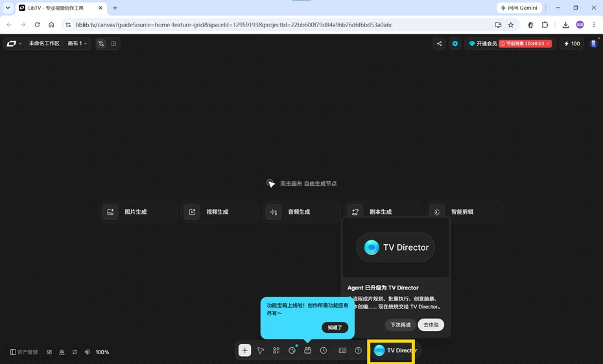The height and width of the screenshot is (364, 603).
Task: Choose 图片生成 image generation card
Action: click(x=138, y=212)
